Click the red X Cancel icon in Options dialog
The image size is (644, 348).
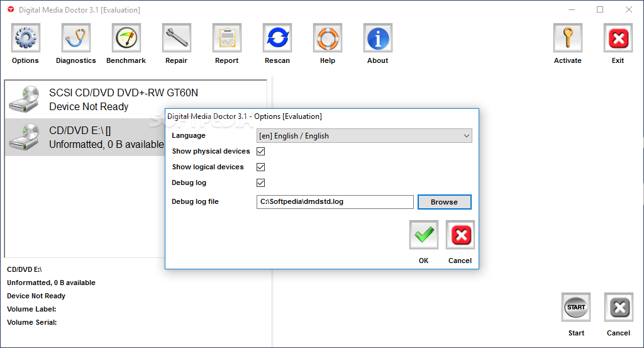[x=460, y=235]
